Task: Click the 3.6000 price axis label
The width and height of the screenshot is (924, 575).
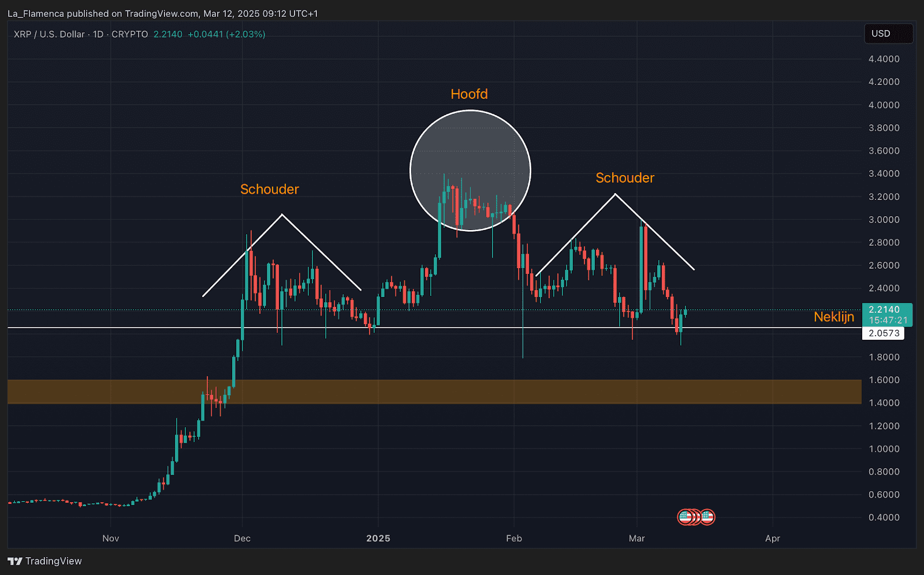Action: point(884,151)
